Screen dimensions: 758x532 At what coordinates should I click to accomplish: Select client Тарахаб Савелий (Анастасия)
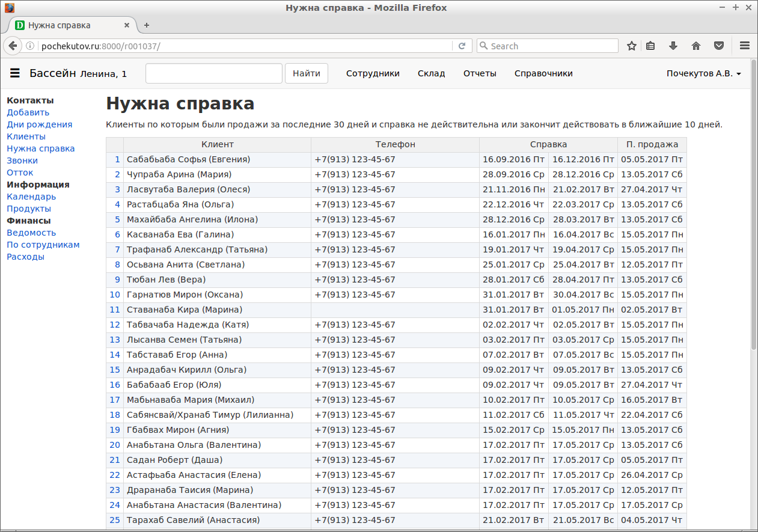pyautogui.click(x=193, y=520)
